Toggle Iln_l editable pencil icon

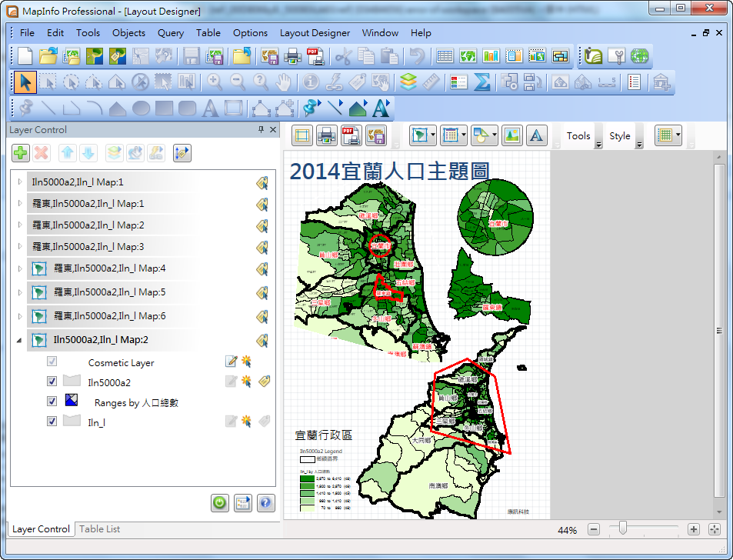(231, 422)
